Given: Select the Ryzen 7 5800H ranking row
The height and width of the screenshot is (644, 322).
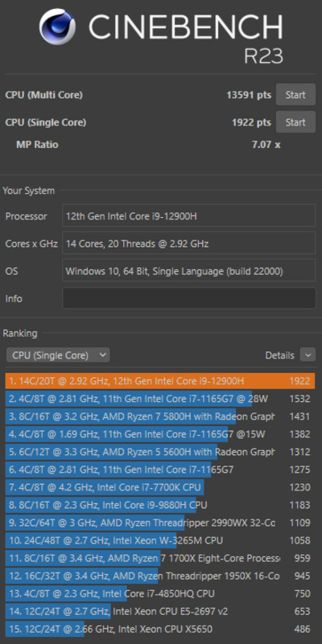Looking at the screenshot, I should (160, 416).
